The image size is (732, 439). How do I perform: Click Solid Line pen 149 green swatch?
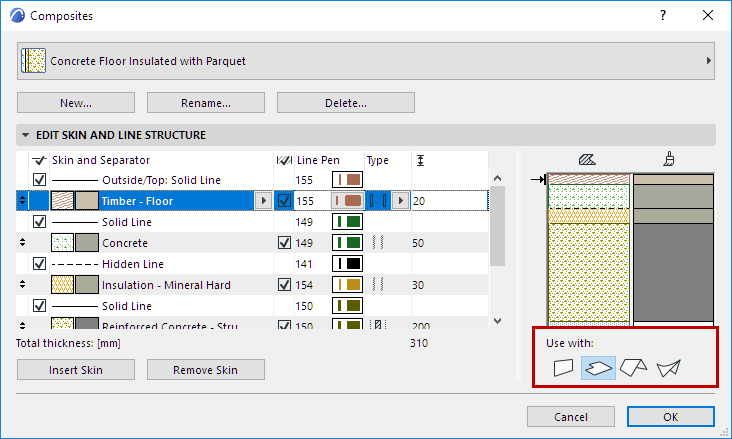click(x=347, y=222)
